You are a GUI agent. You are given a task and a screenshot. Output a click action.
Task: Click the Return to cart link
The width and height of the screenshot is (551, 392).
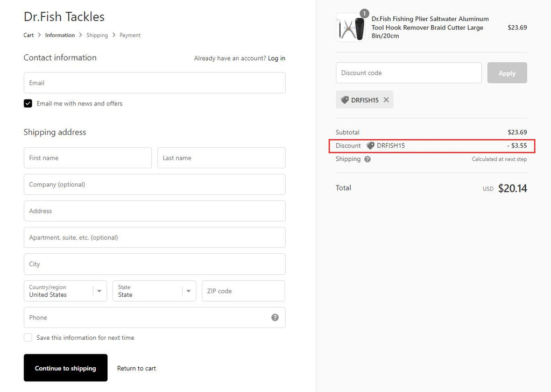[x=136, y=368]
